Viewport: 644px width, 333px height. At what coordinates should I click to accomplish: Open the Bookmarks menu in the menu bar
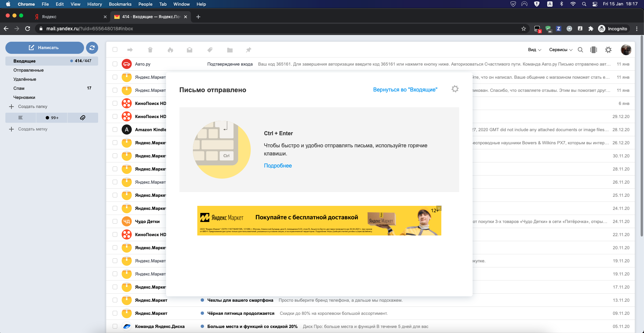tap(120, 4)
